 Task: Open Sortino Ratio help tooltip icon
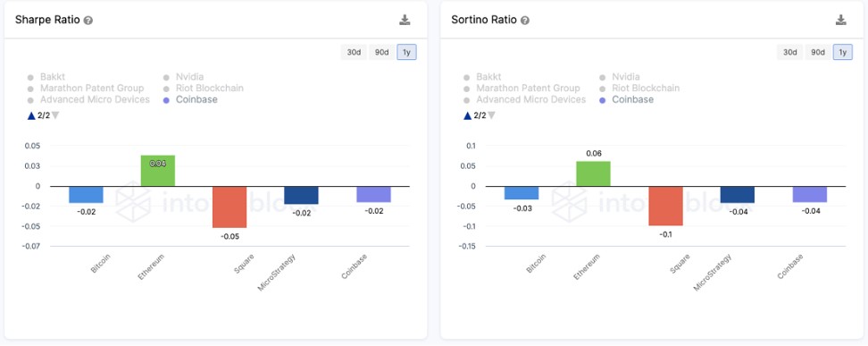(525, 21)
